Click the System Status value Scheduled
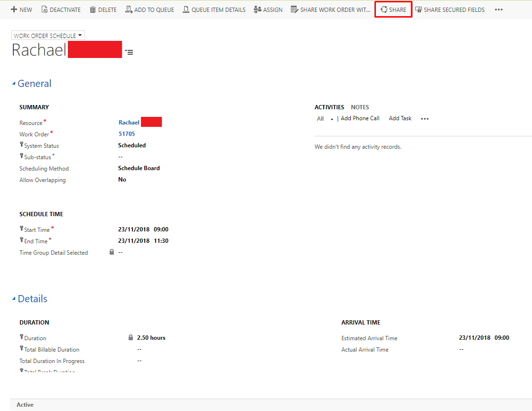Image resolution: width=532 pixels, height=411 pixels. pyautogui.click(x=132, y=145)
